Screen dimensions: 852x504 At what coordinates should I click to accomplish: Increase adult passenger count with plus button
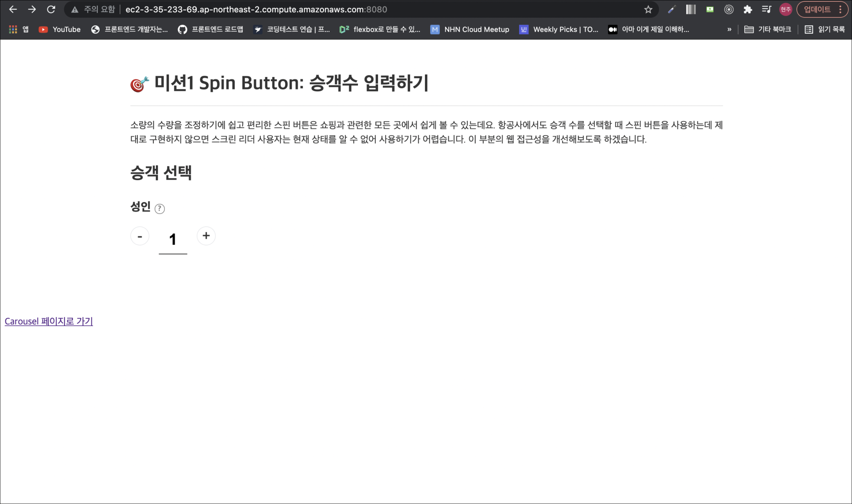[206, 236]
